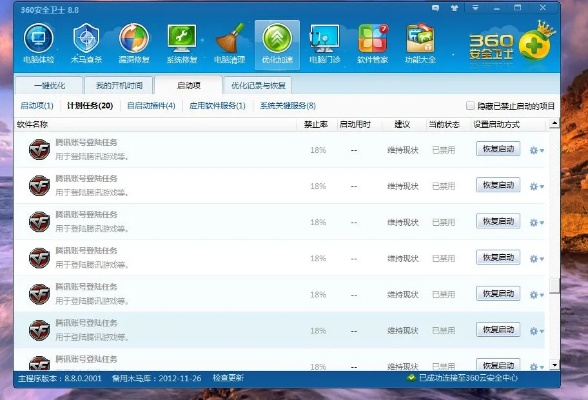Sort by the 启动用时 column header

pyautogui.click(x=355, y=124)
